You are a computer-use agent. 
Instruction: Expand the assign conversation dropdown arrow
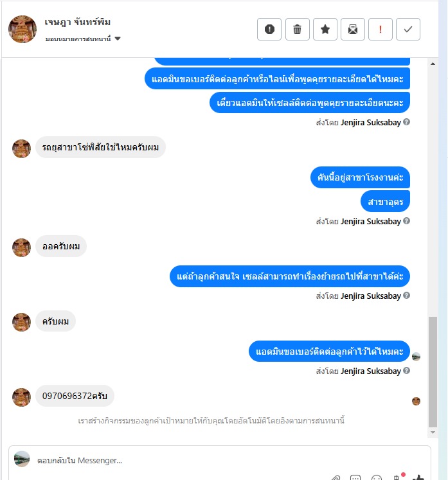coord(118,39)
